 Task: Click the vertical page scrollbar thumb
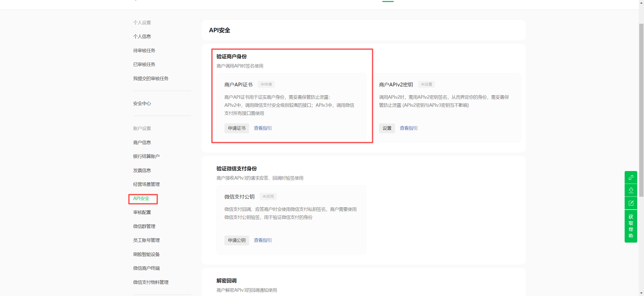tap(641, 110)
